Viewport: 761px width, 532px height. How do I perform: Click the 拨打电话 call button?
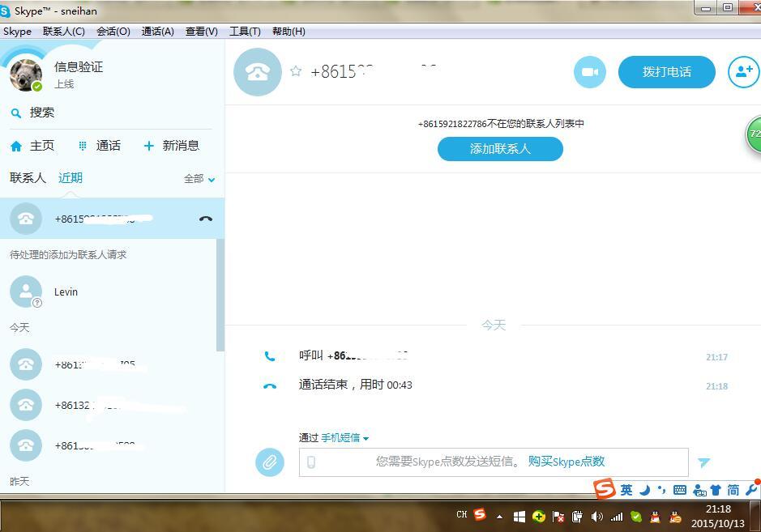click(667, 72)
